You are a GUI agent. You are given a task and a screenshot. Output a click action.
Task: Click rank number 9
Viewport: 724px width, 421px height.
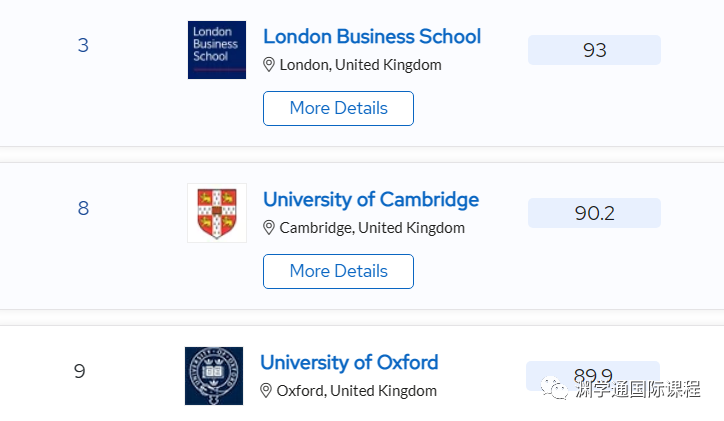point(79,371)
